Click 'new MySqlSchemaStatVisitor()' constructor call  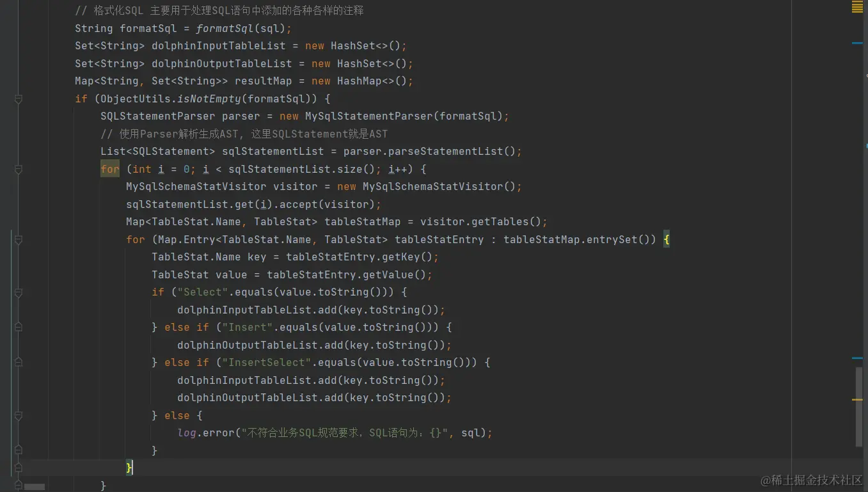tap(427, 187)
